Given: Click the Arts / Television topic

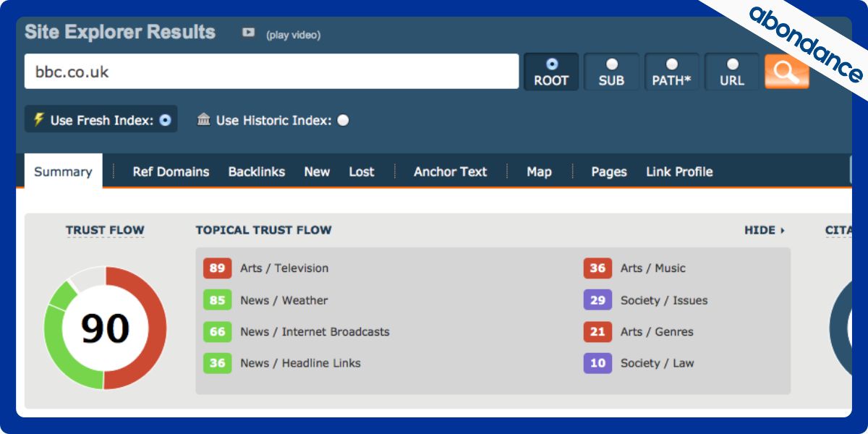Looking at the screenshot, I should click(x=284, y=268).
